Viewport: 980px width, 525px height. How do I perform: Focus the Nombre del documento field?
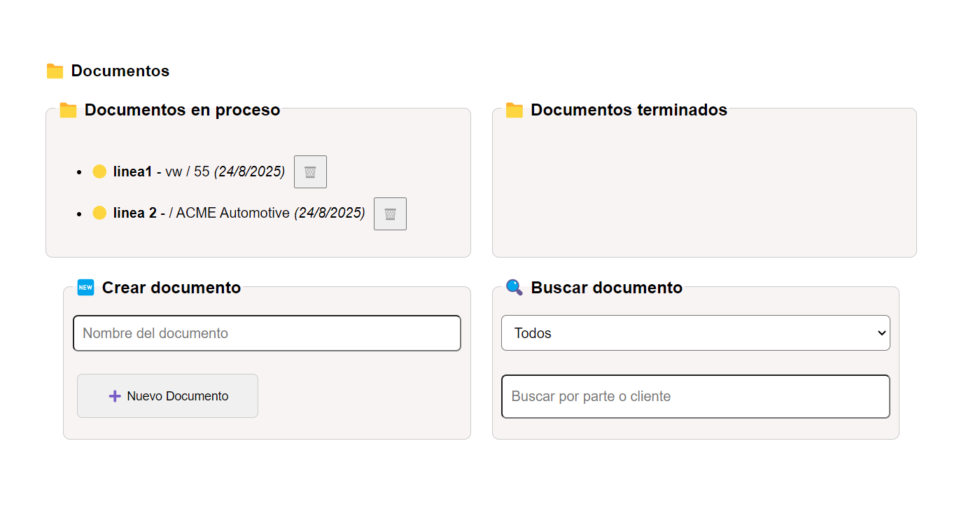267,333
